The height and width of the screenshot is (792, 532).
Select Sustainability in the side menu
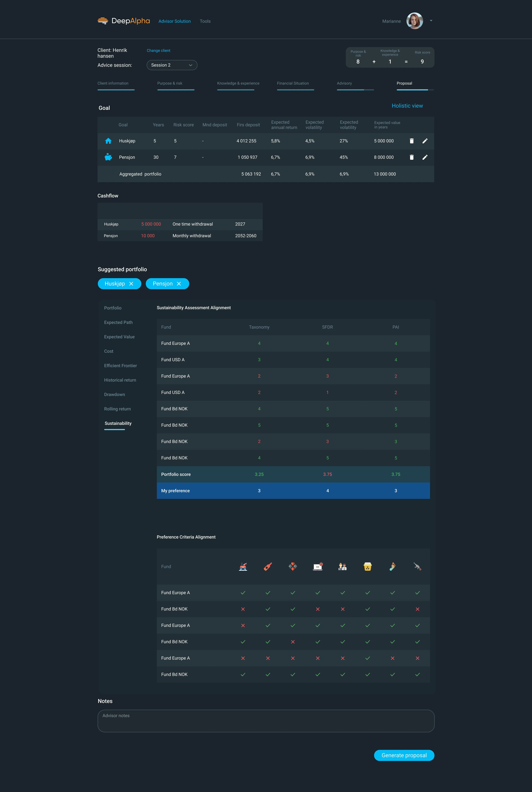118,424
